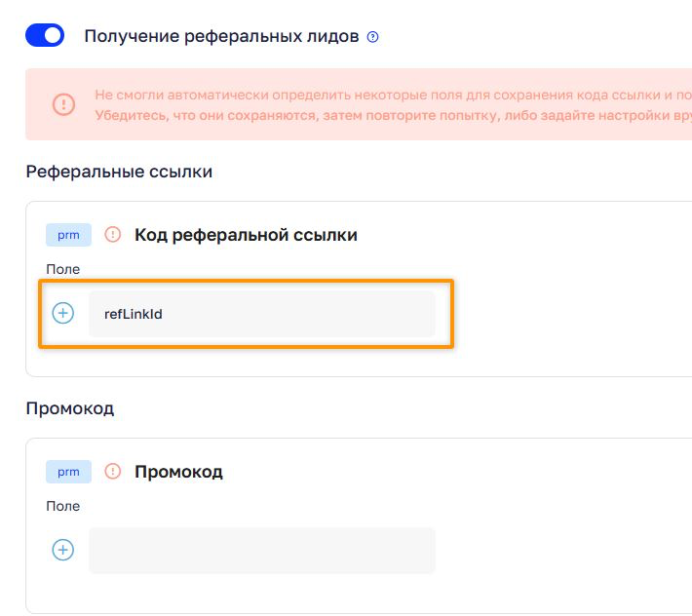Click the warning icon in the red banner
692x616 pixels.
[x=63, y=104]
